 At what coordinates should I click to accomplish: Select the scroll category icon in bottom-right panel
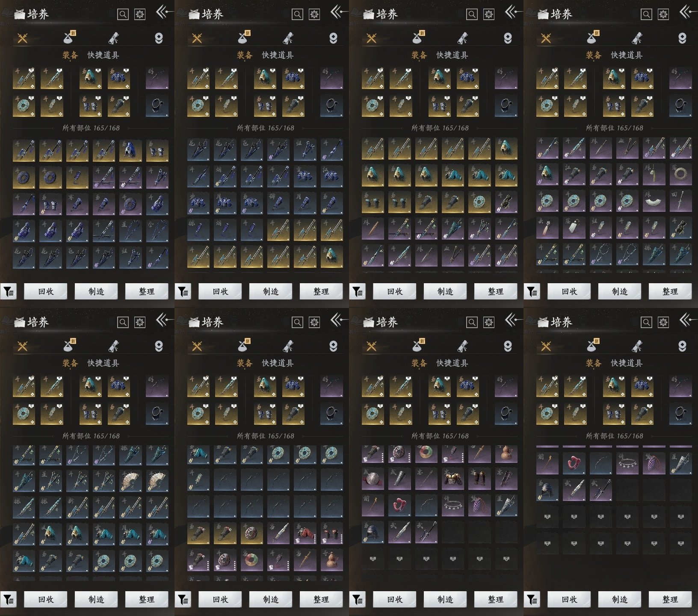(x=637, y=346)
